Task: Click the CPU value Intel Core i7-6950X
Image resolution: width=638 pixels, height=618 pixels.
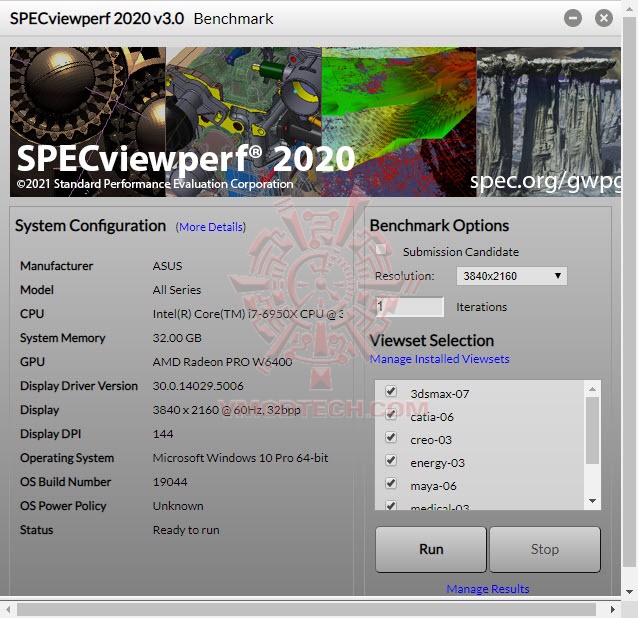Action: click(248, 314)
